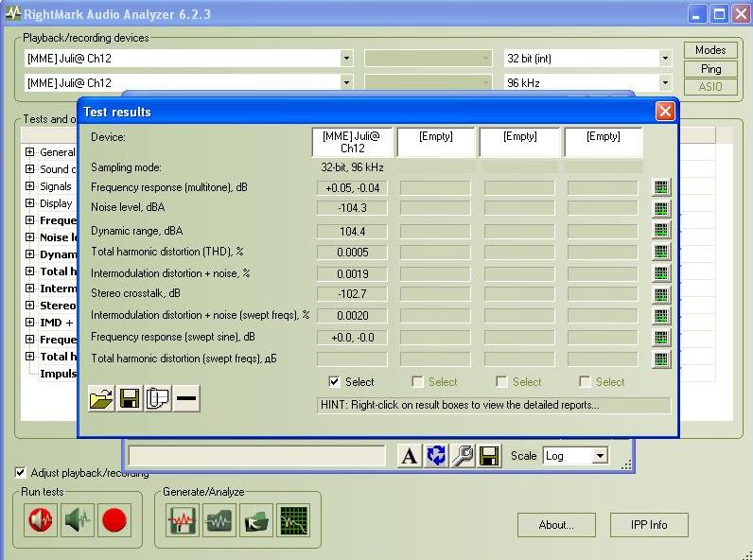The height and width of the screenshot is (560, 753).
Task: Click the 0.0020 swept IMD result box
Action: (352, 316)
